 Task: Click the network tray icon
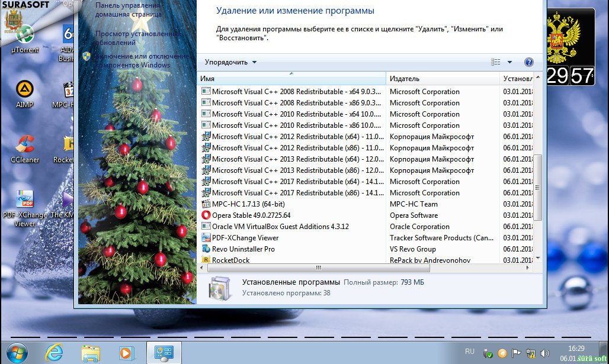coord(531,353)
